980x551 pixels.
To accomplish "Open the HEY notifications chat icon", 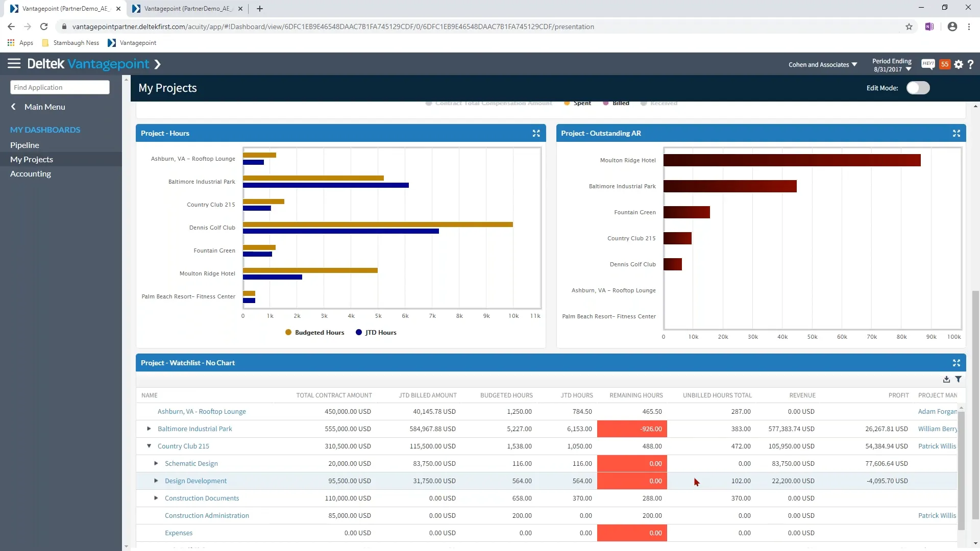I will coord(927,64).
